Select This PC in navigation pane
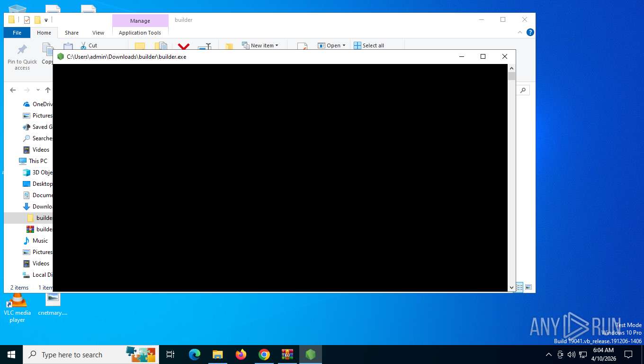This screenshot has width=644, height=364. pos(33,161)
